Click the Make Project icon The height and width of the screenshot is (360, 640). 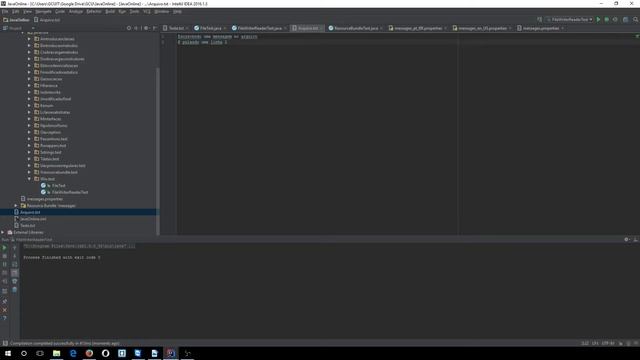click(540, 20)
